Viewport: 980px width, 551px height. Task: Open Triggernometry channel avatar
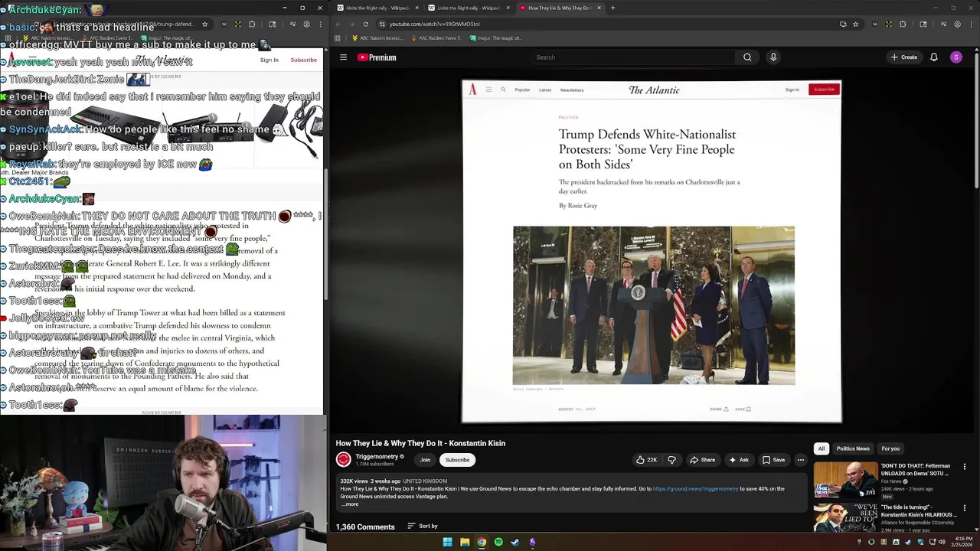tap(343, 459)
